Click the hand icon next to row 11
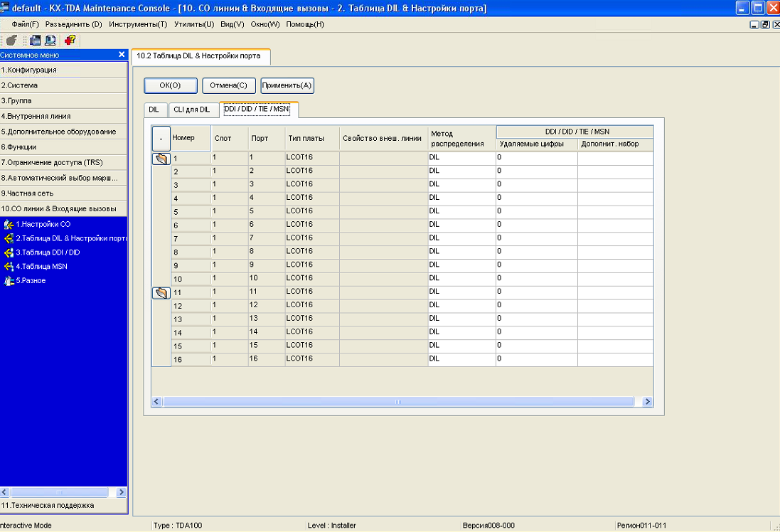 161,292
